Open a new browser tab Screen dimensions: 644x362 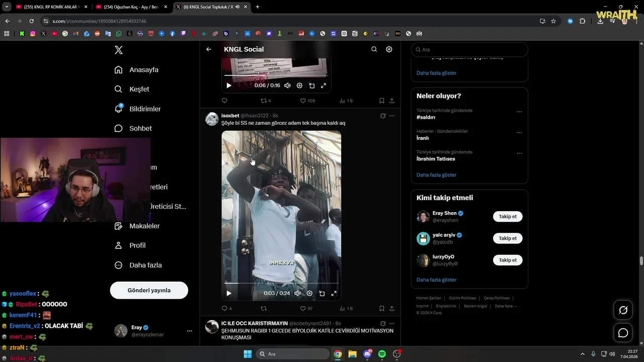point(258,7)
